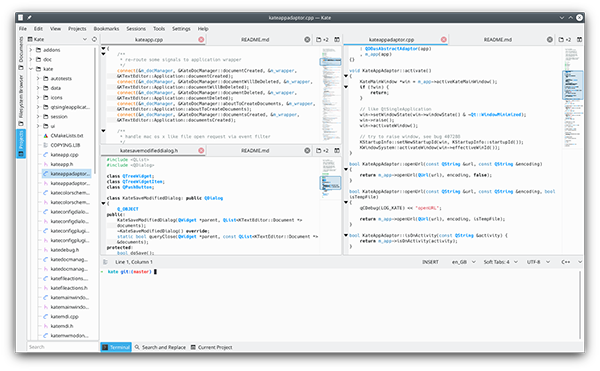This screenshot has width=600, height=371.
Task: Open katemdi.cpp in the project tree
Action: click(x=65, y=317)
